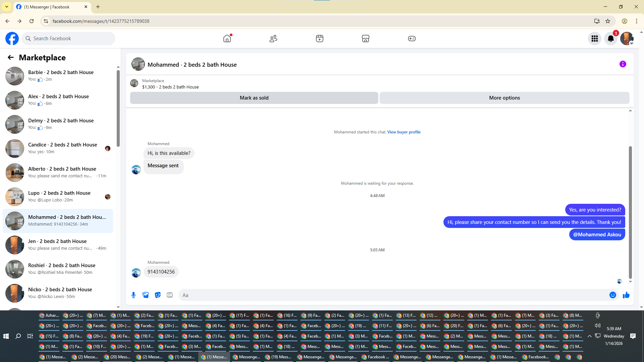Send a thumbs-up like

click(626, 295)
